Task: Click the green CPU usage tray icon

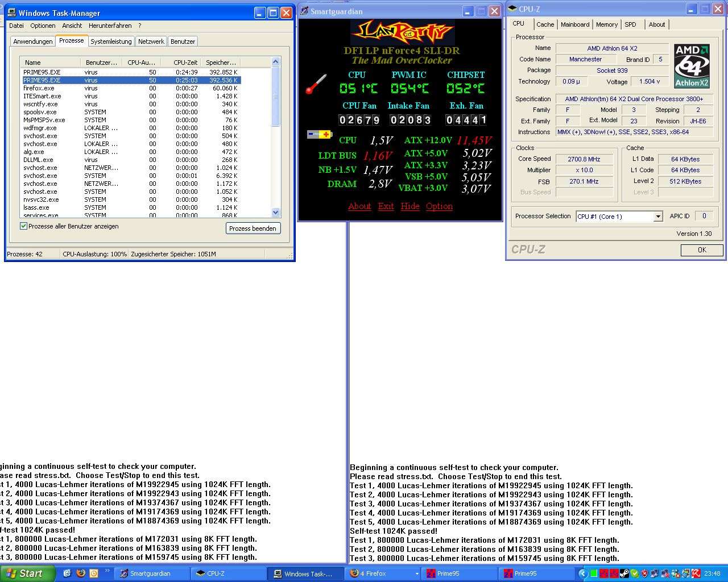Action: click(x=594, y=573)
